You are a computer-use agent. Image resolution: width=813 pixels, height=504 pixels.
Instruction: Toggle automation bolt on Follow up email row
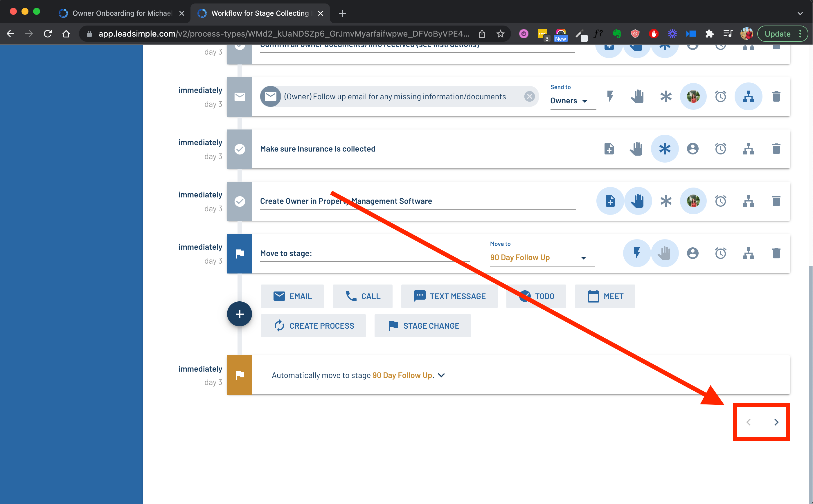coord(610,96)
